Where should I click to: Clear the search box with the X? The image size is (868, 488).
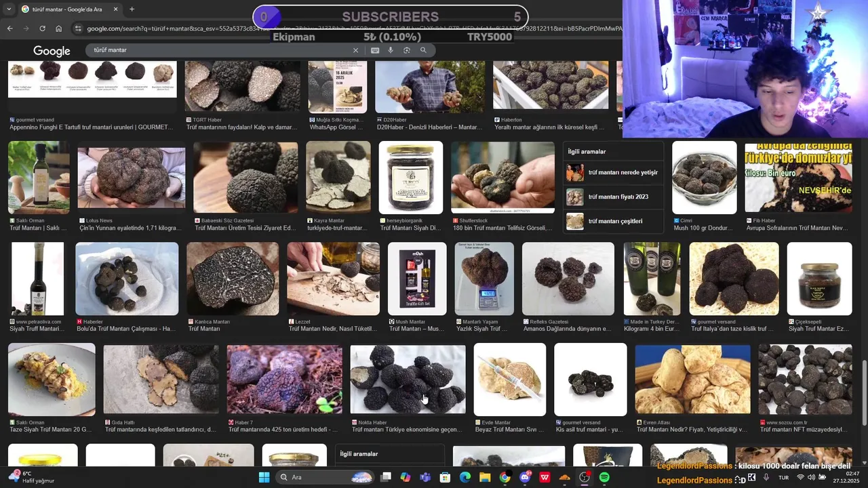tap(355, 50)
